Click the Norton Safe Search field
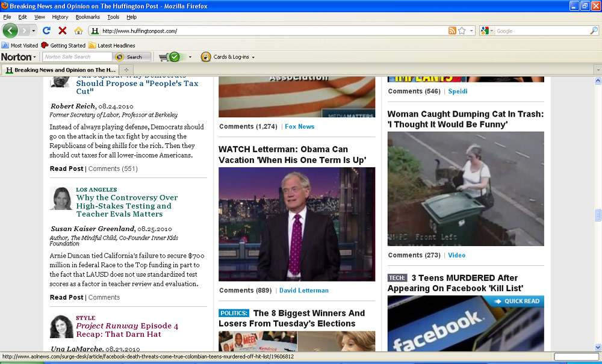602x364 pixels. pyautogui.click(x=77, y=57)
